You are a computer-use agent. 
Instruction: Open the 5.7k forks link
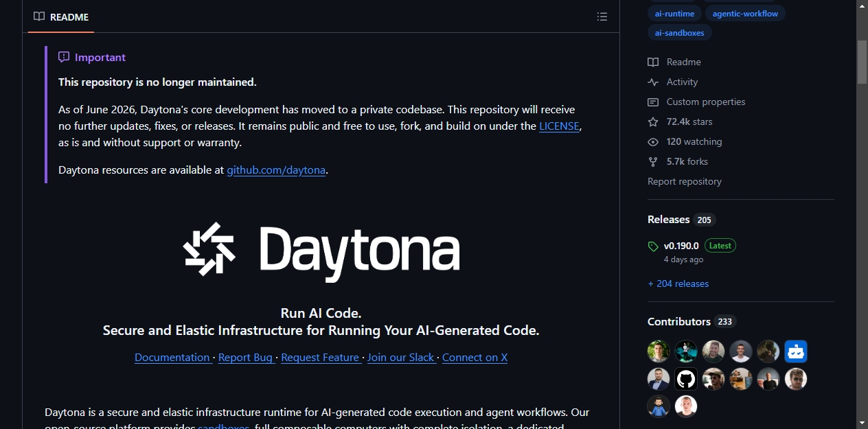[x=687, y=162]
